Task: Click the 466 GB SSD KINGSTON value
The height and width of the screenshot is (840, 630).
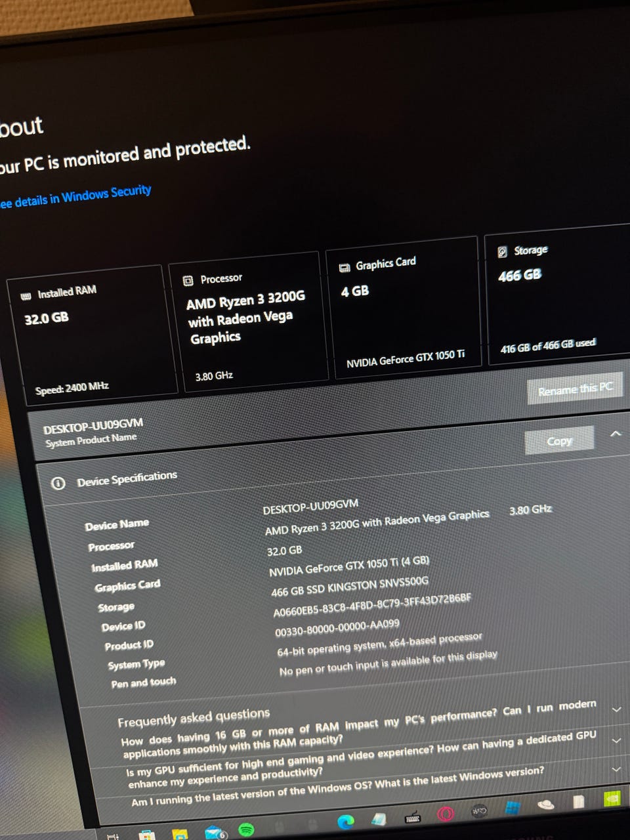Action: 350,586
